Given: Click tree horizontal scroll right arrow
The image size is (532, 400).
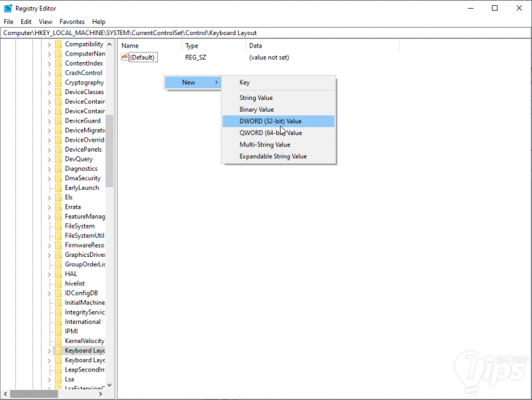Looking at the screenshot, I should point(100,394).
